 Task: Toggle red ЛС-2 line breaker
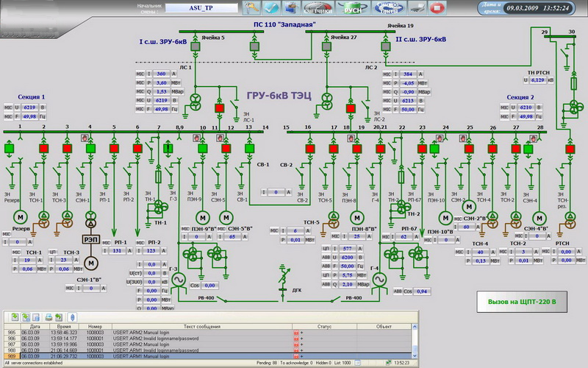point(351,108)
